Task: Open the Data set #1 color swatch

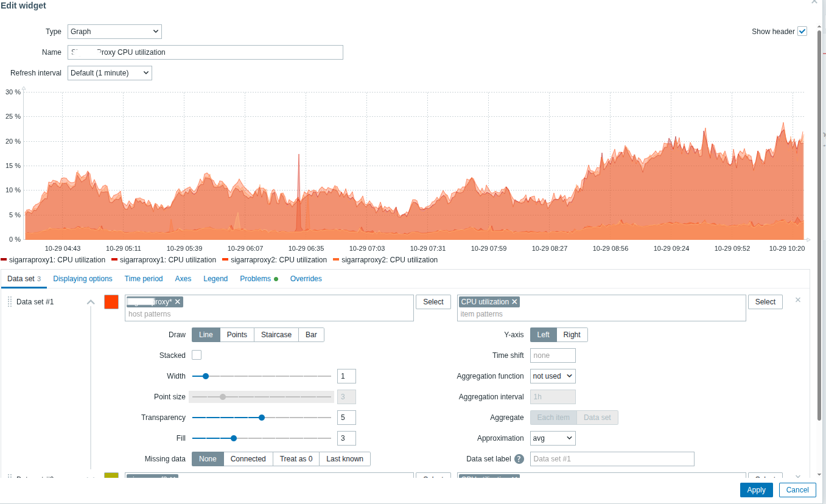Action: (x=111, y=302)
